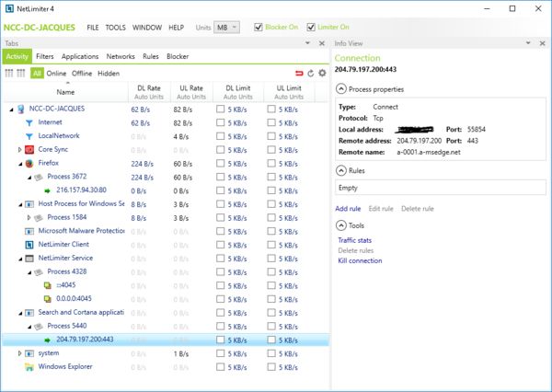
Task: Switch to the Filters tab
Action: pyautogui.click(x=45, y=56)
